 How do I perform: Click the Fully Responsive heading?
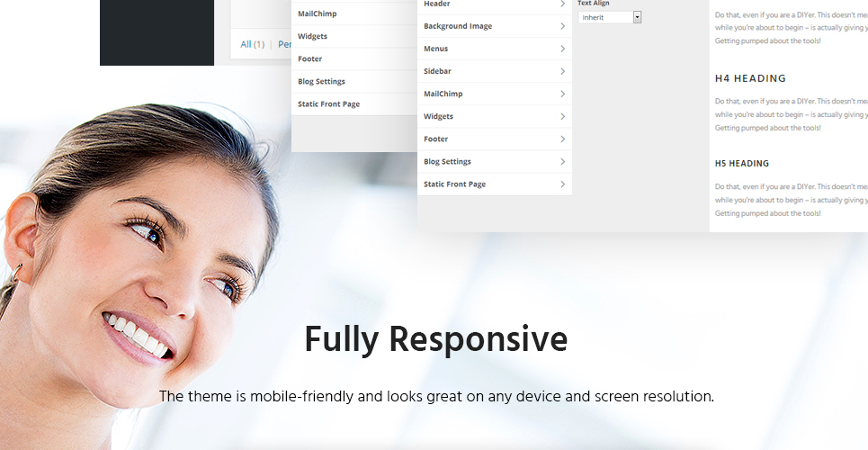435,339
